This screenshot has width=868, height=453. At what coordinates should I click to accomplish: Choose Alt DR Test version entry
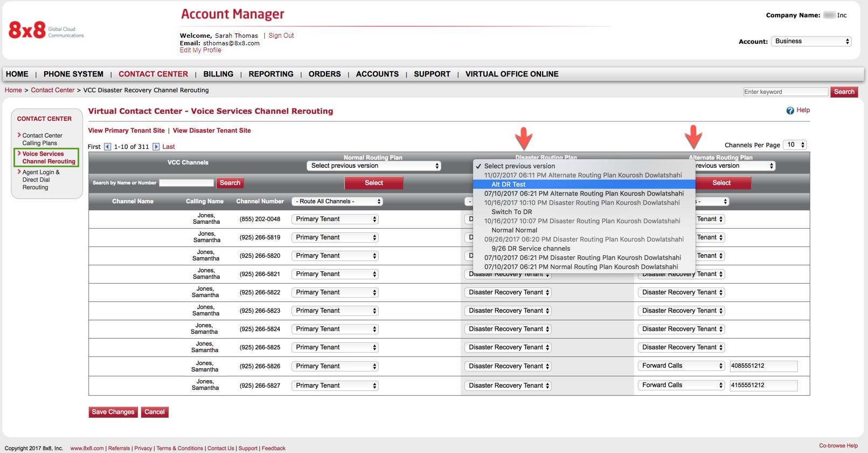tap(584, 184)
